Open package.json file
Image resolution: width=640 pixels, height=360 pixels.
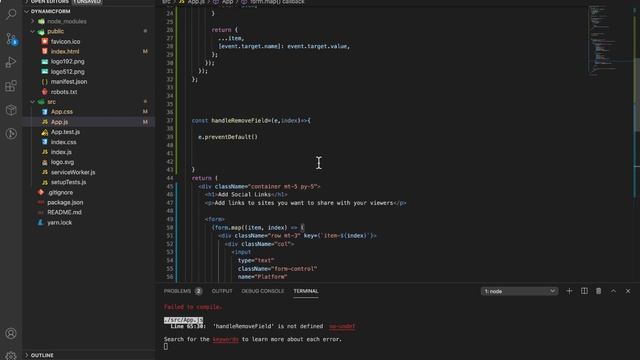65,202
